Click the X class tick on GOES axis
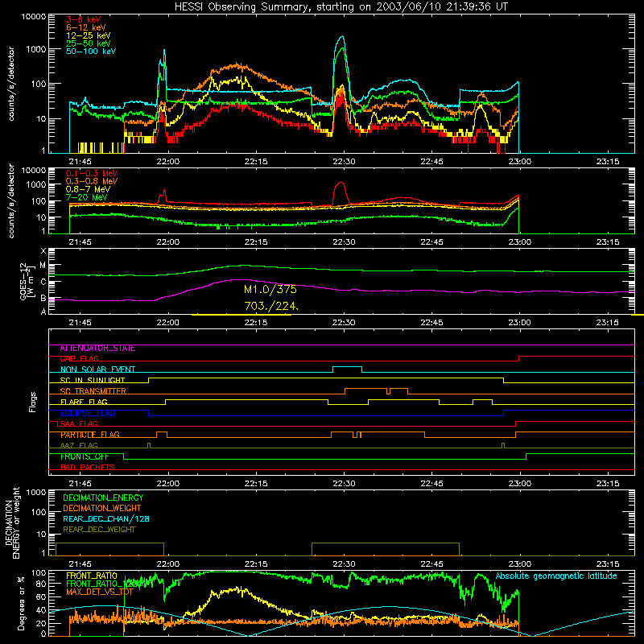 click(43, 251)
